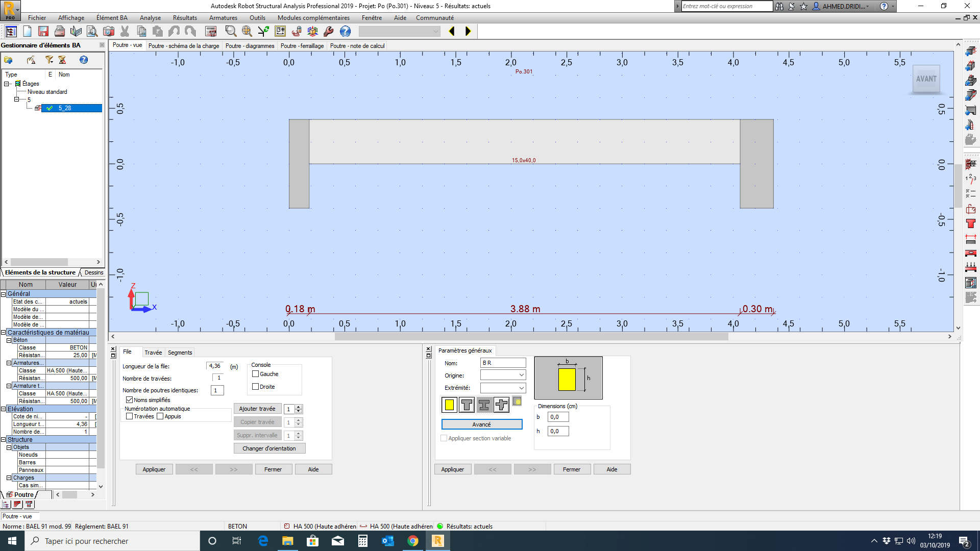Click the red Save floppy icon

click(43, 32)
